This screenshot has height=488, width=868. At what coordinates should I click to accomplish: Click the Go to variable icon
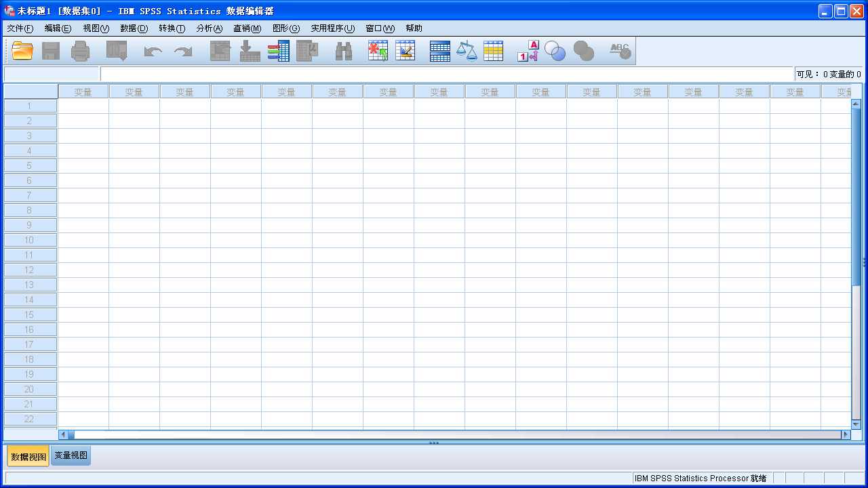250,51
